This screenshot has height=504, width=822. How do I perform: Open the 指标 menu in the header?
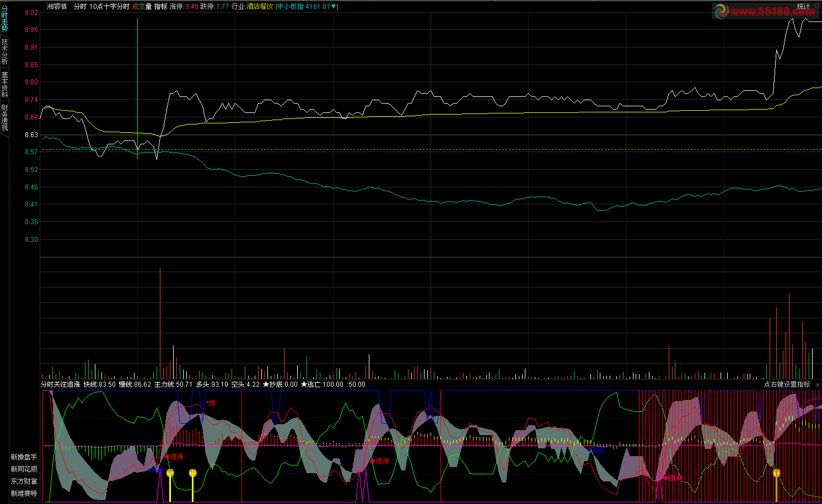point(160,7)
